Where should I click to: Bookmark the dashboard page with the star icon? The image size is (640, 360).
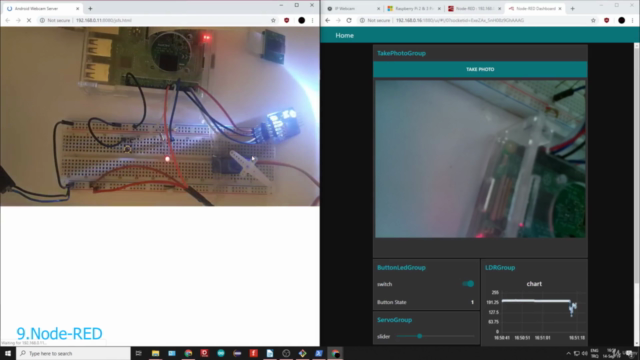point(593,20)
